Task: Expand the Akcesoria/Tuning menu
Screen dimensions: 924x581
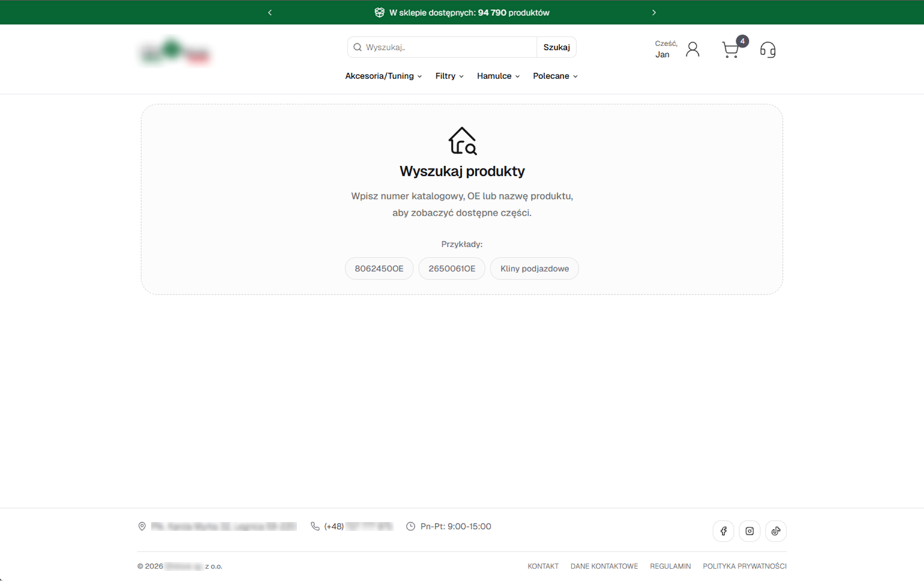Action: click(x=383, y=76)
